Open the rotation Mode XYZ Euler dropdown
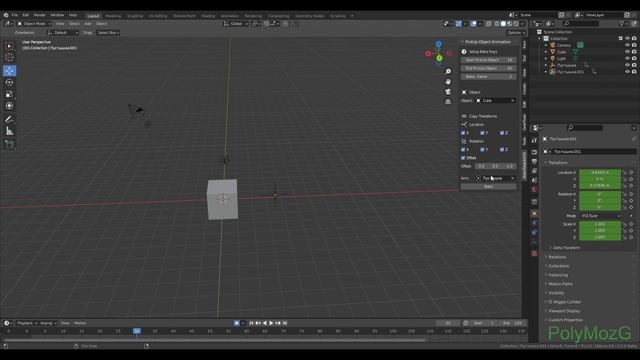This screenshot has height=360, width=640. [600, 216]
